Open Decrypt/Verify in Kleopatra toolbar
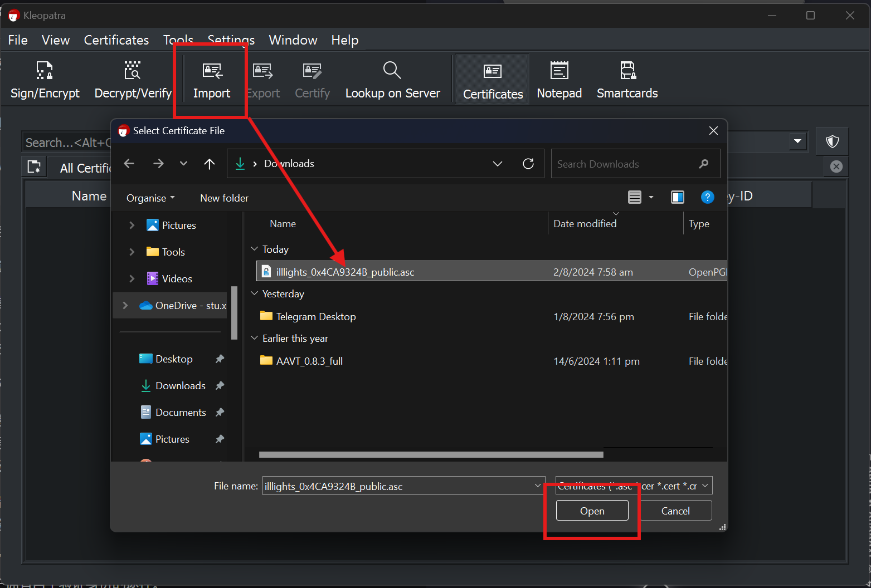 (x=133, y=81)
